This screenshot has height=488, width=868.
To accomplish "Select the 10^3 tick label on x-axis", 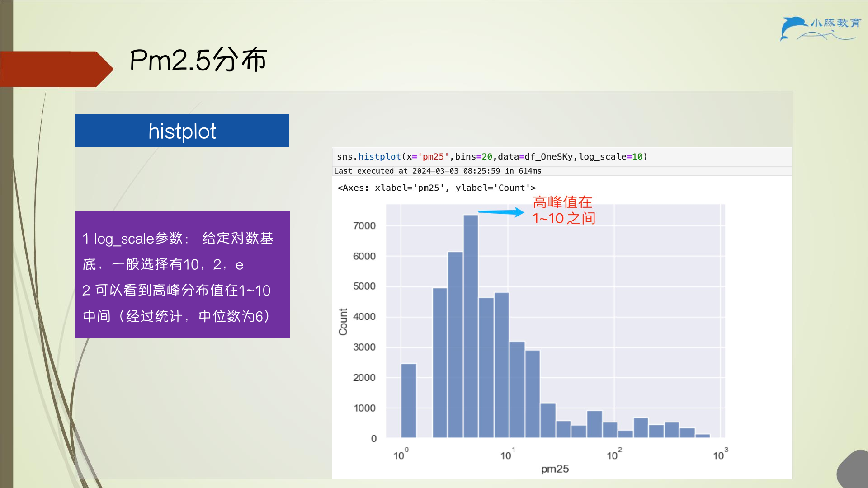I will [721, 454].
